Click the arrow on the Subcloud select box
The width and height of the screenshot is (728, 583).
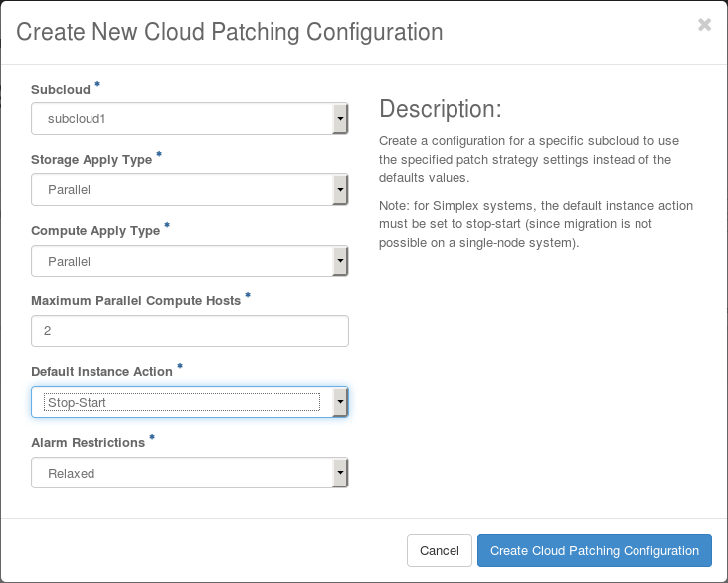pos(340,118)
